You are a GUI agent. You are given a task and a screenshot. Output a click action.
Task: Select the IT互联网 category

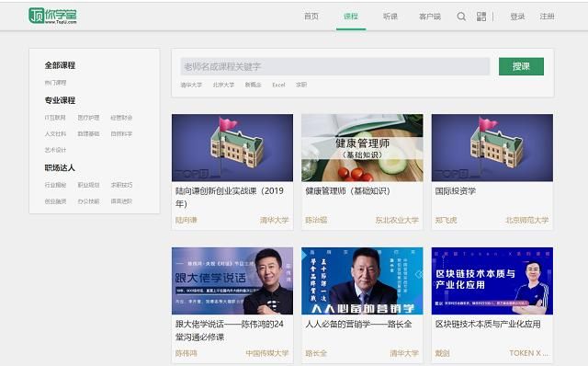tap(55, 118)
